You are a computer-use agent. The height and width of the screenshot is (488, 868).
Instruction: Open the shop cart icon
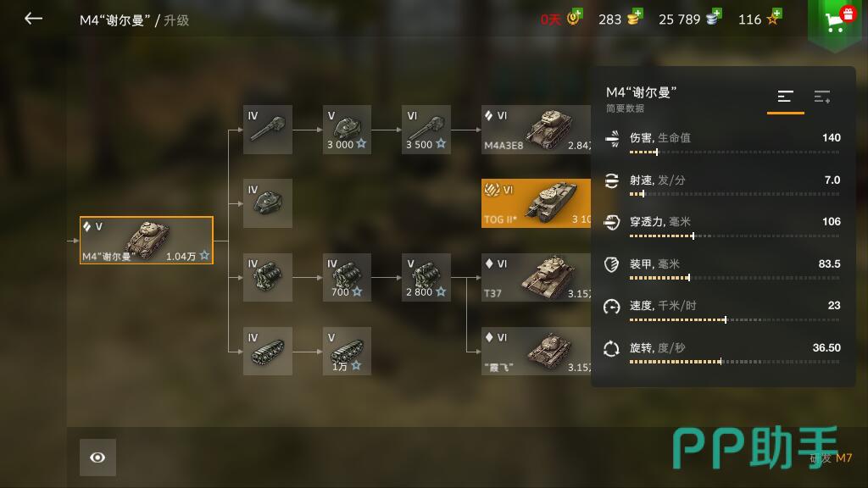tap(837, 22)
